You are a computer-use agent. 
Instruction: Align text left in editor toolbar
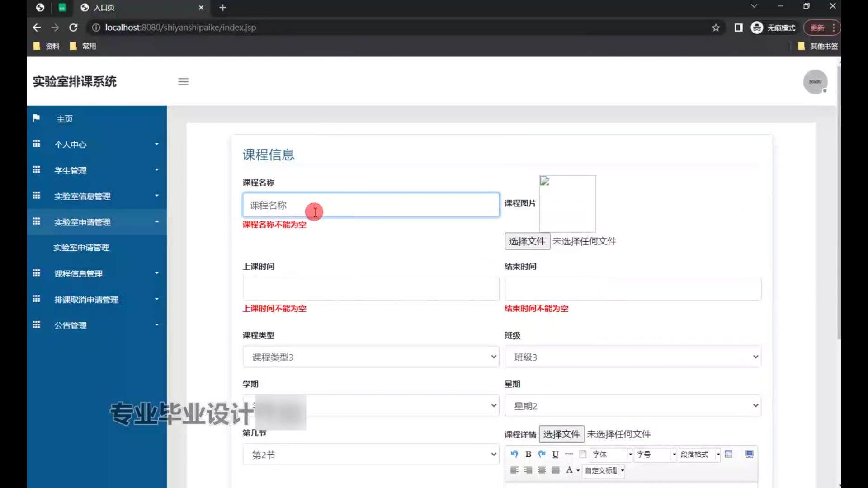point(514,470)
